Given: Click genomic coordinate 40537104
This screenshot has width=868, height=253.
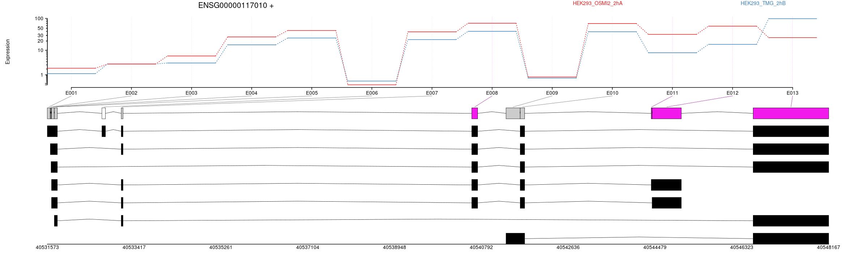Looking at the screenshot, I should click(308, 248).
